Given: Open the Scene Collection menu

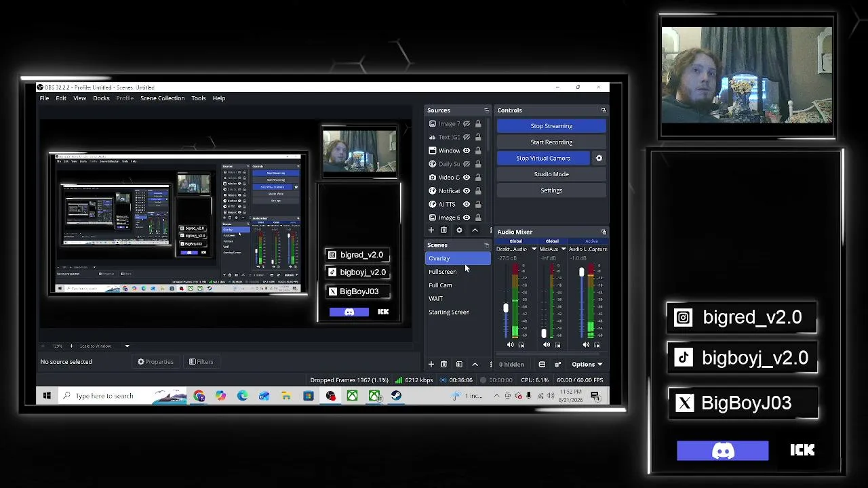Looking at the screenshot, I should coord(162,98).
